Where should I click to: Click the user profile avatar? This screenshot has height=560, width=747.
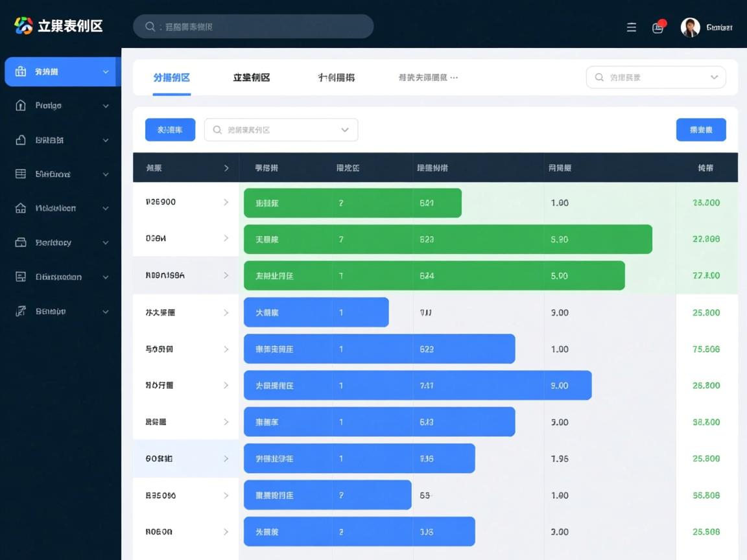point(690,27)
